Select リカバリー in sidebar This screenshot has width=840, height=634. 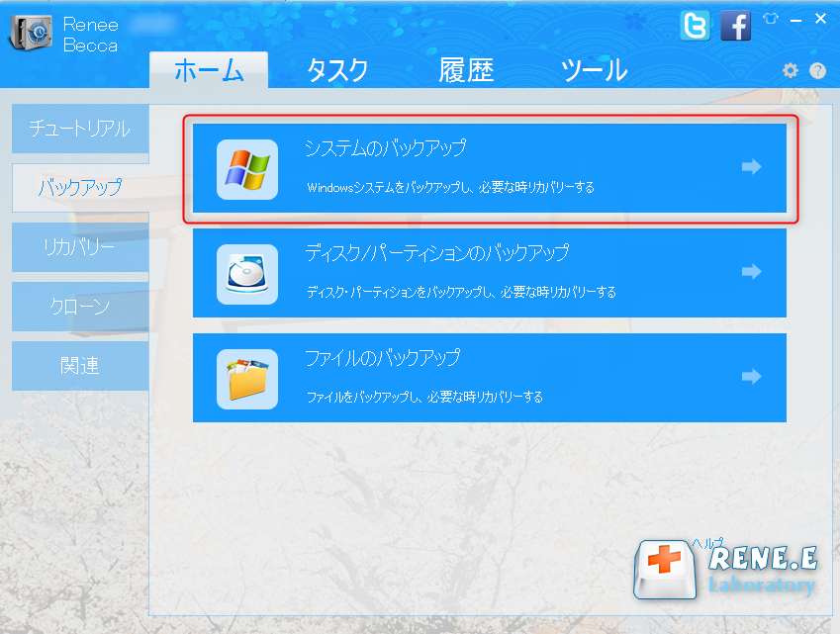tap(80, 247)
